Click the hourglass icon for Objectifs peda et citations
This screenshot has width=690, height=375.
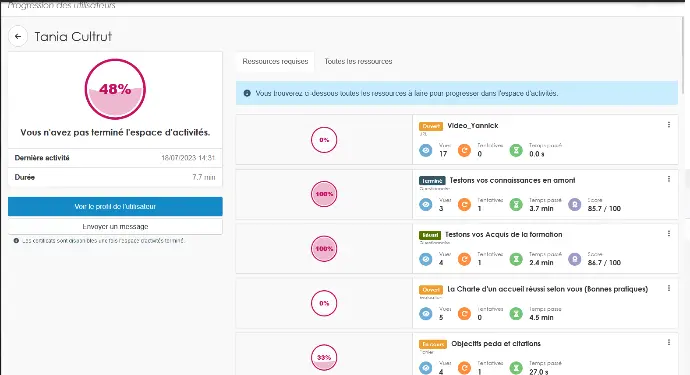516,368
